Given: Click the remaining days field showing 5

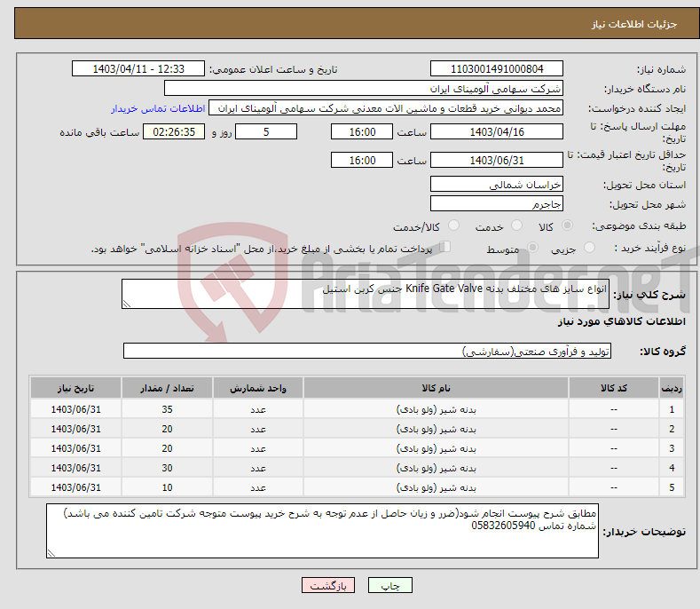Looking at the screenshot, I should pos(266,131).
